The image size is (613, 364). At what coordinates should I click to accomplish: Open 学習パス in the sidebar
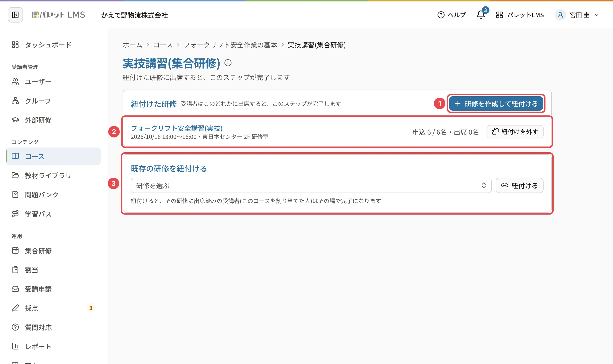[53, 214]
